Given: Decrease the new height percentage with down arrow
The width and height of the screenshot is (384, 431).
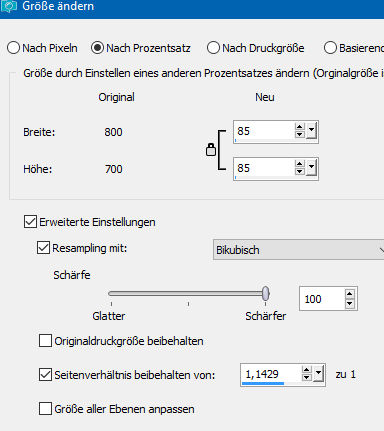Looking at the screenshot, I should [x=299, y=171].
